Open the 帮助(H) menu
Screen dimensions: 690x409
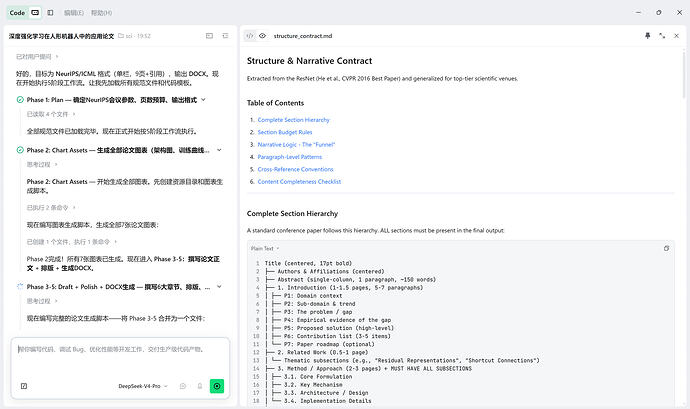pos(101,13)
